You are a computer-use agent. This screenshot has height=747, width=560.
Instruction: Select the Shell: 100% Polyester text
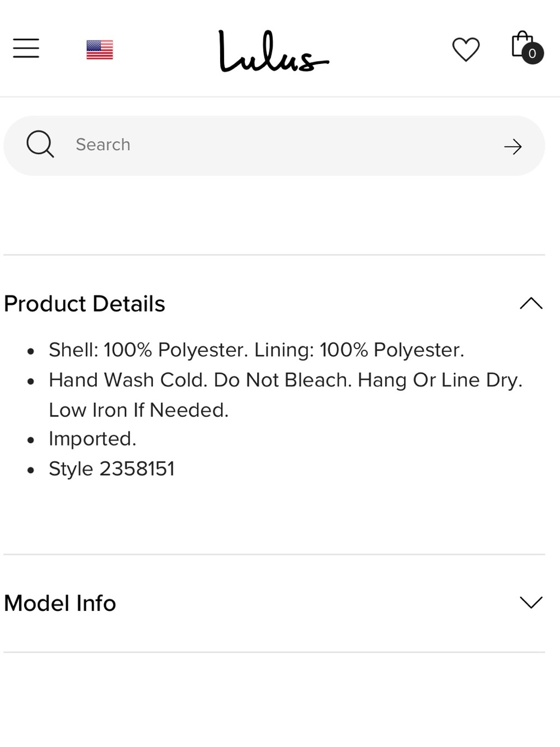(x=148, y=350)
